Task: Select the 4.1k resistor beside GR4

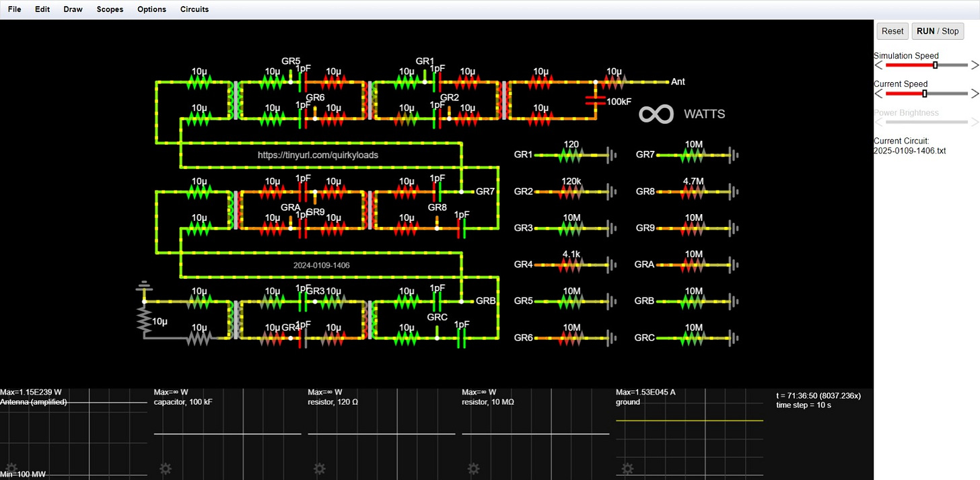Action: [x=571, y=265]
